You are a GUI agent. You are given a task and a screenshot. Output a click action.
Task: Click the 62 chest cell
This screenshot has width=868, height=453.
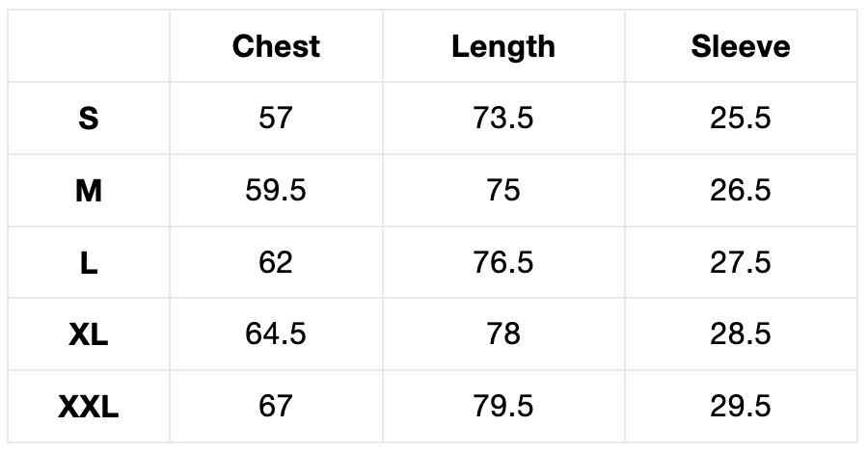tap(276, 263)
